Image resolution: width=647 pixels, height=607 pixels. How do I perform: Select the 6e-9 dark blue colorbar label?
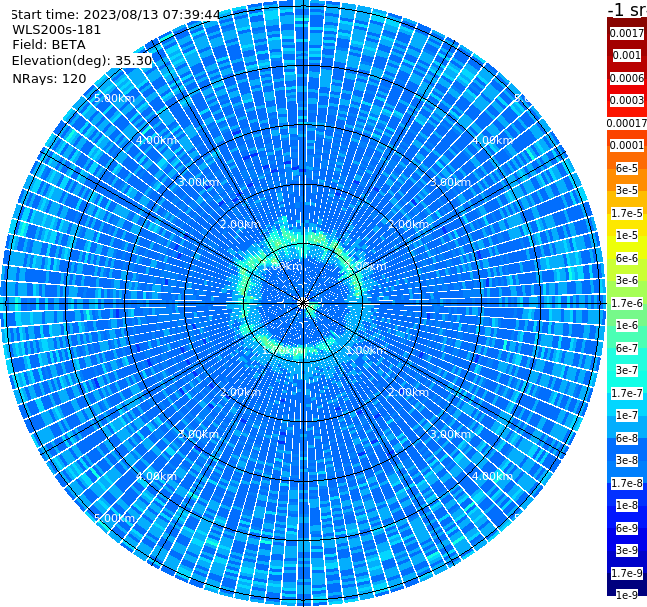pos(627,528)
